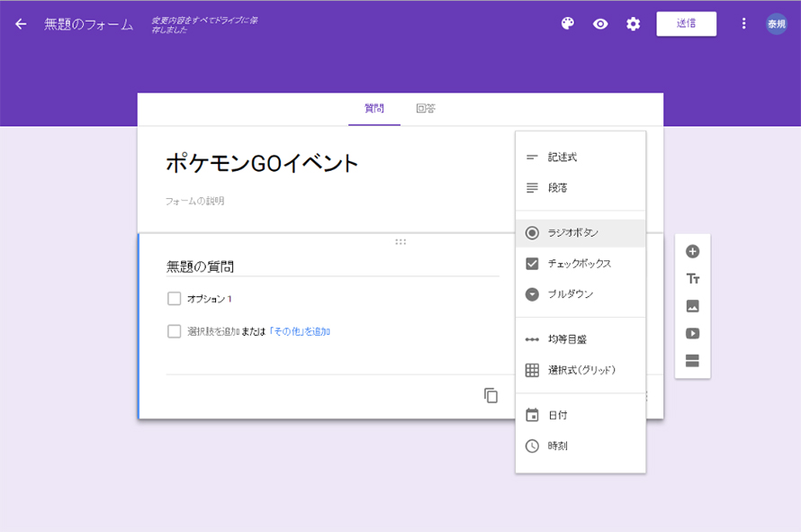Add title and description Tt icon
The width and height of the screenshot is (801, 532).
point(693,278)
